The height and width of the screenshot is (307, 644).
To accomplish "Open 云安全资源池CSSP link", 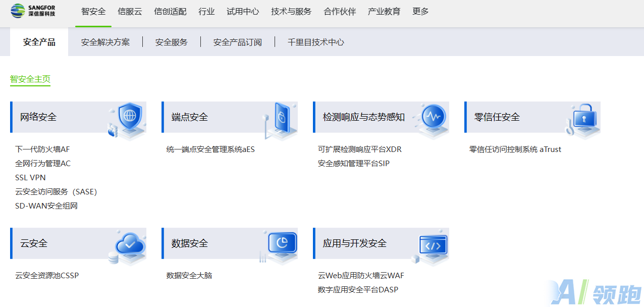I will pos(47,275).
